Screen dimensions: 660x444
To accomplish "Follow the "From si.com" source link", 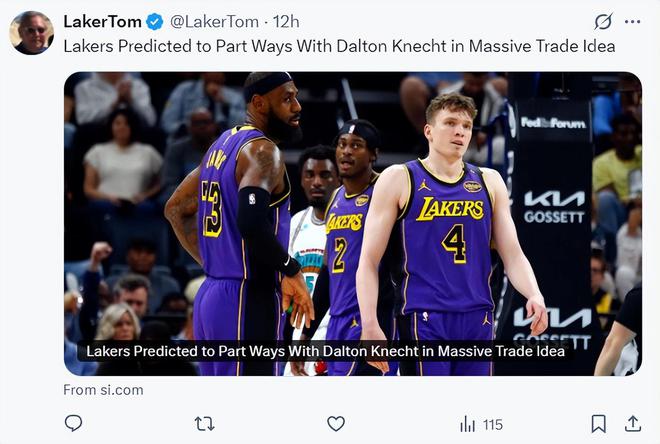I will tap(103, 390).
